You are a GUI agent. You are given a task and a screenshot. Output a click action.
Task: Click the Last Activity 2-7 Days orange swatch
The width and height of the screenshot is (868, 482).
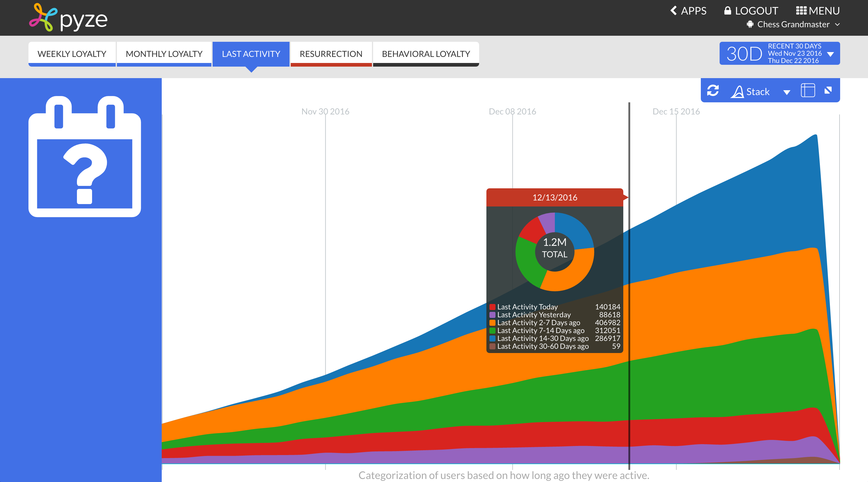pyautogui.click(x=492, y=323)
